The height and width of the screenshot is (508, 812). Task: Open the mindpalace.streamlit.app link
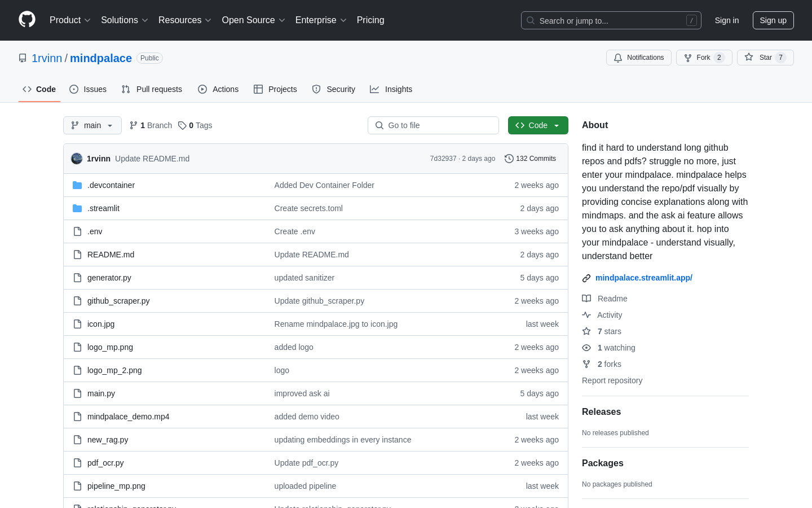click(x=643, y=278)
